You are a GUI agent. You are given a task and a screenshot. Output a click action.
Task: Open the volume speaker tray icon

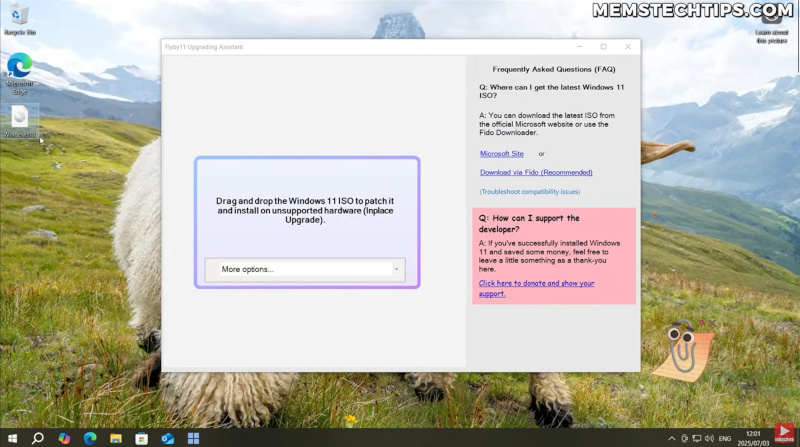pyautogui.click(x=709, y=438)
